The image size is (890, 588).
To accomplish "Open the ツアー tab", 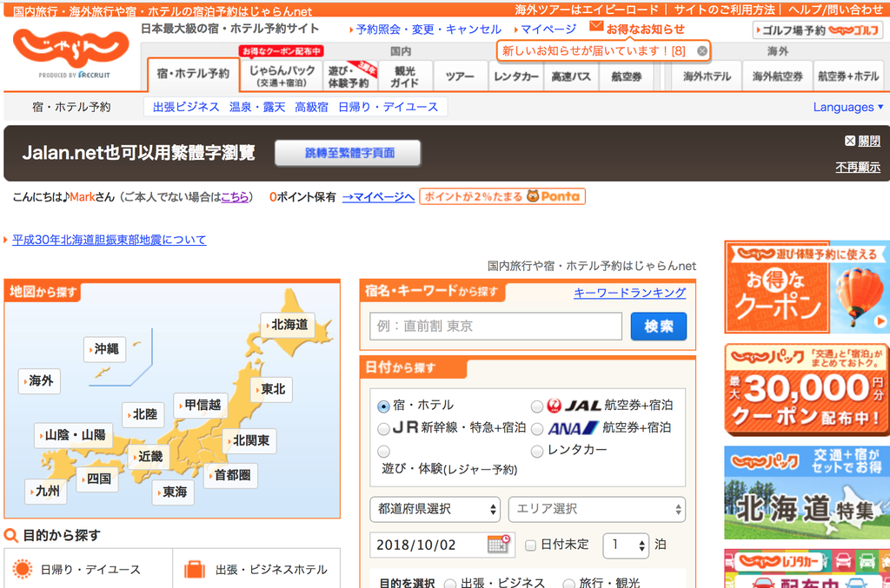I will coord(460,76).
